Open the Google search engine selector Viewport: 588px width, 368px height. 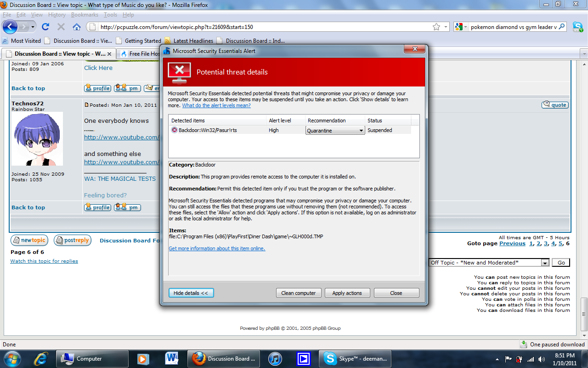point(461,27)
